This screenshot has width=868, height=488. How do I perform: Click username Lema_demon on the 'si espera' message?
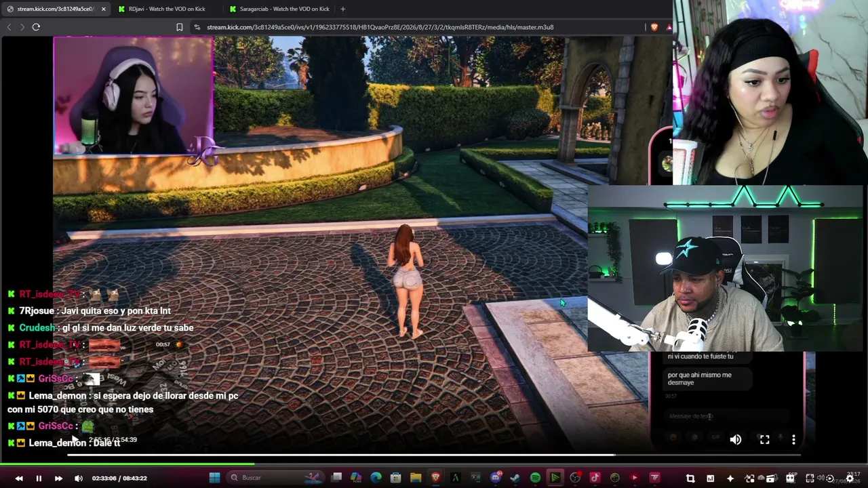[x=58, y=395]
